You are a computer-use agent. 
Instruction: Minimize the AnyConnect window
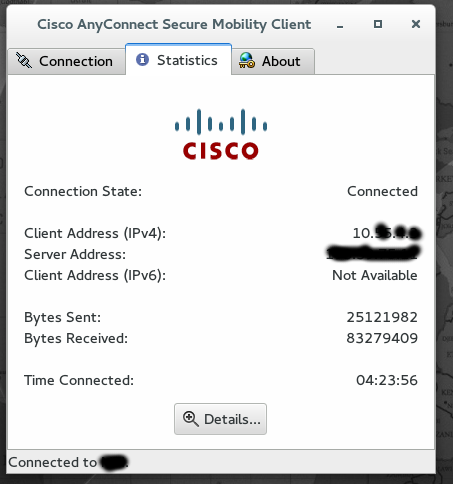tap(340, 26)
